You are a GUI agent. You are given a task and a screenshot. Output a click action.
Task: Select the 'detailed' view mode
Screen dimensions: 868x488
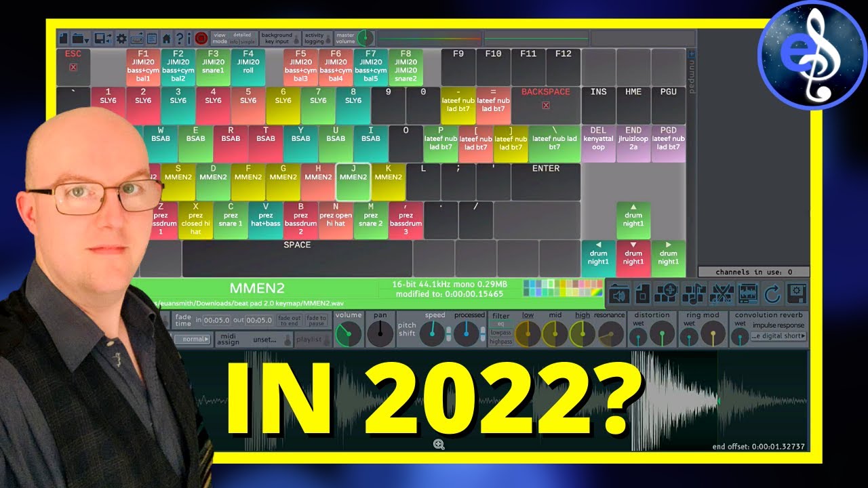coord(242,35)
